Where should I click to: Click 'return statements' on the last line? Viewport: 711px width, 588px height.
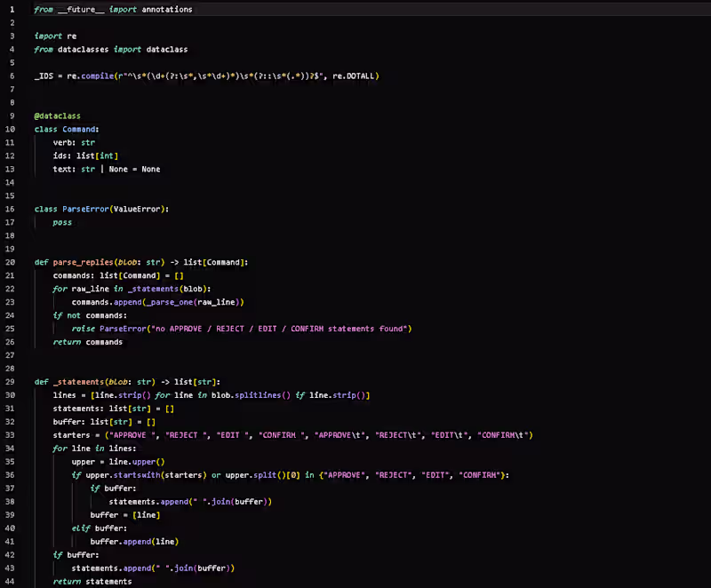(92, 581)
